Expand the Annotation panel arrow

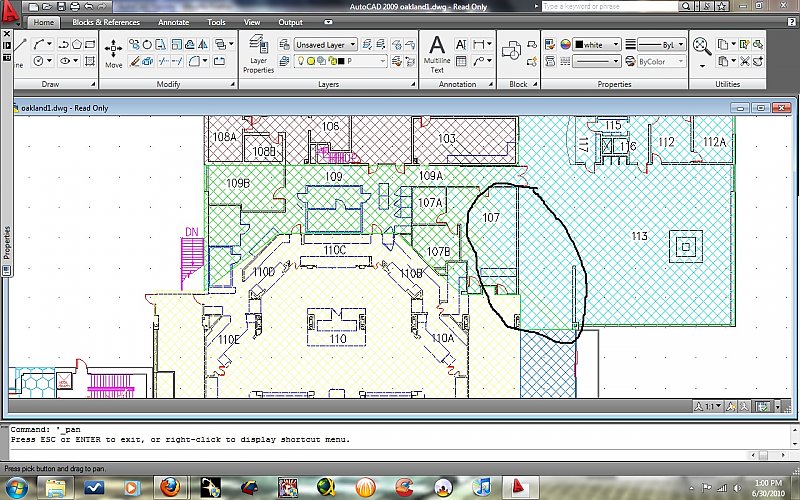[x=491, y=84]
